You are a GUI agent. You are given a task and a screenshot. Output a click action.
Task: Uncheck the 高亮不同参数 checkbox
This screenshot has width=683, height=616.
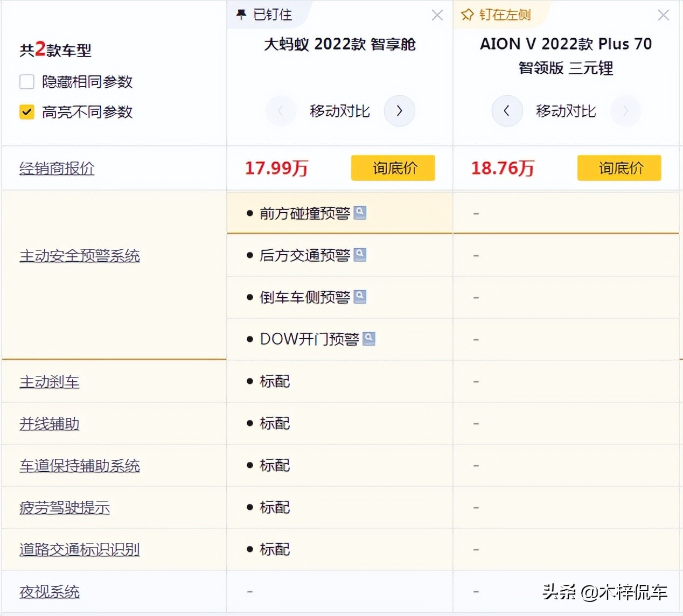point(27,112)
